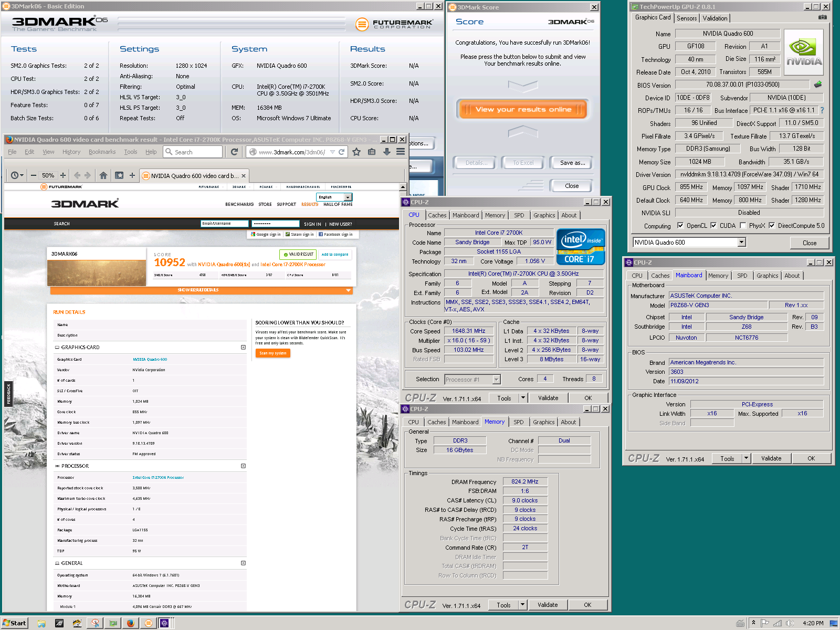The height and width of the screenshot is (630, 840).
Task: Click the Windows Explorer taskbar icon
Action: tap(41, 623)
